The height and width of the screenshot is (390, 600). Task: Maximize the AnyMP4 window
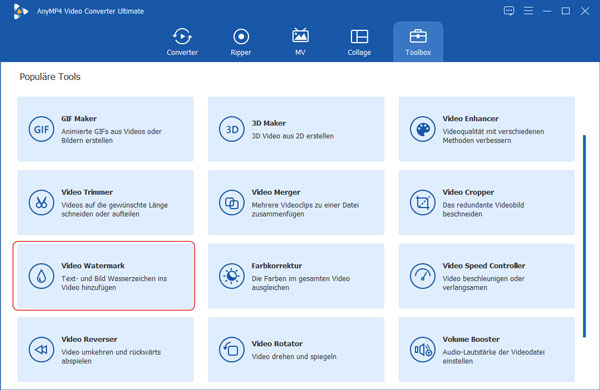click(566, 11)
